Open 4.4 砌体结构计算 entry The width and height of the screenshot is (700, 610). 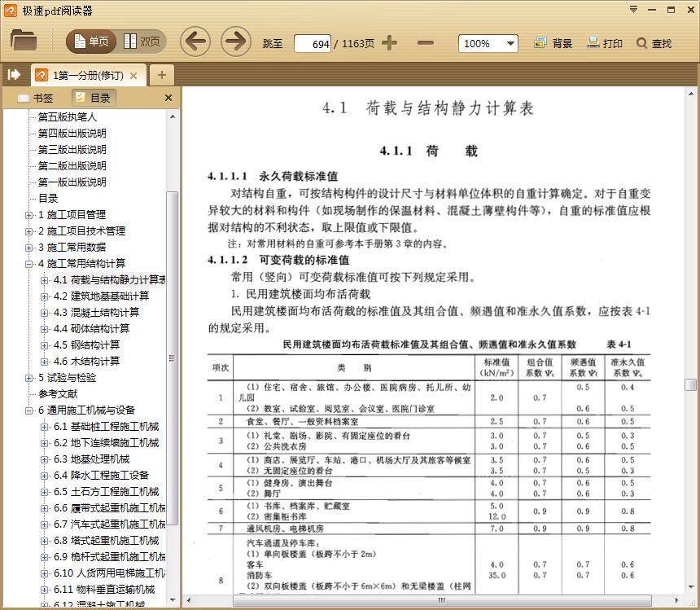(91, 329)
